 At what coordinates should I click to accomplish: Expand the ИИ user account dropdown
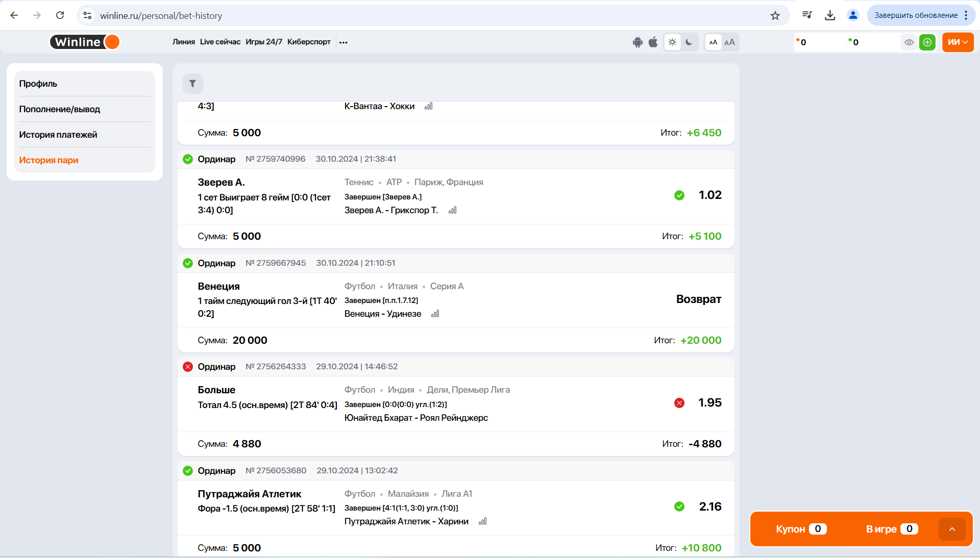point(958,42)
